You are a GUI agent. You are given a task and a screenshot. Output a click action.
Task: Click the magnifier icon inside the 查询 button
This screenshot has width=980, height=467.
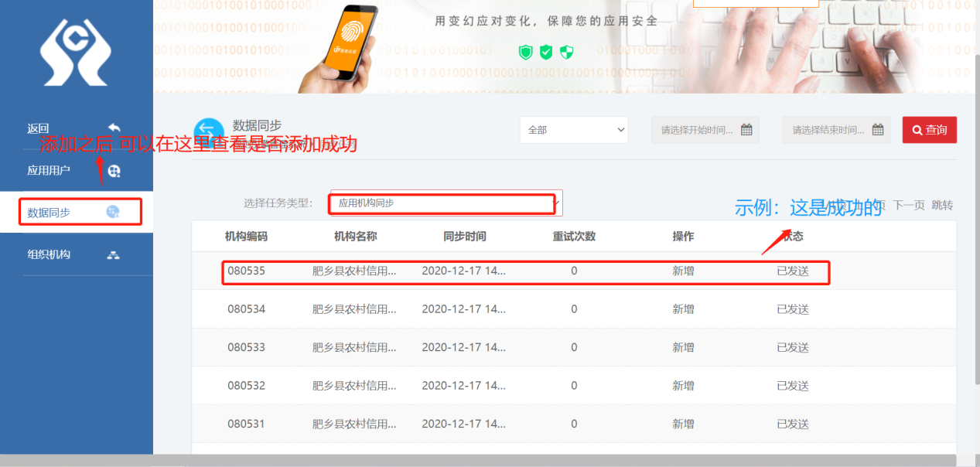tap(917, 129)
